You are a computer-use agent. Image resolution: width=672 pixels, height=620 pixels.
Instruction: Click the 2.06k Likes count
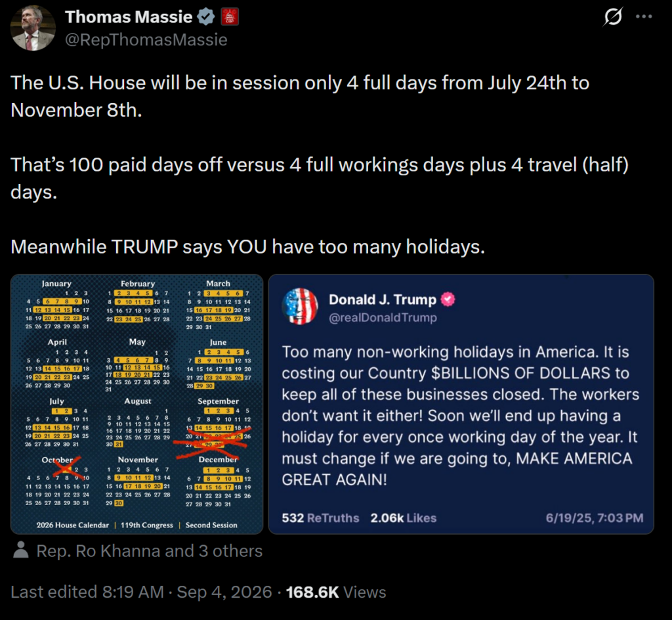404,518
